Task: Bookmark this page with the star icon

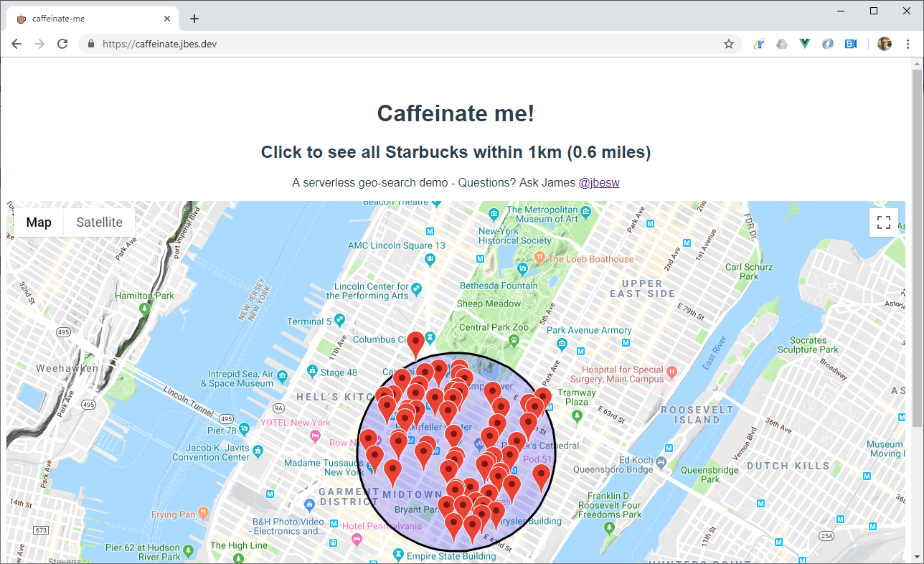Action: click(729, 44)
